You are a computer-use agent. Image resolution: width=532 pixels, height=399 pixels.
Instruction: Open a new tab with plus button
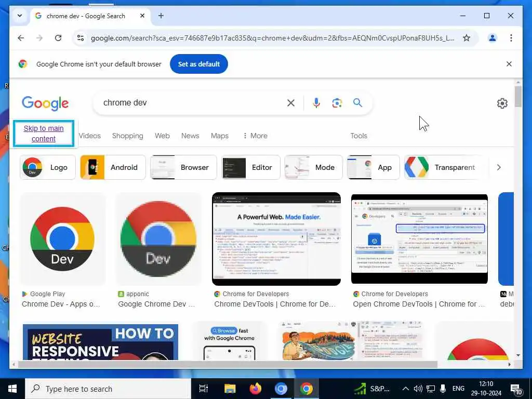161,16
